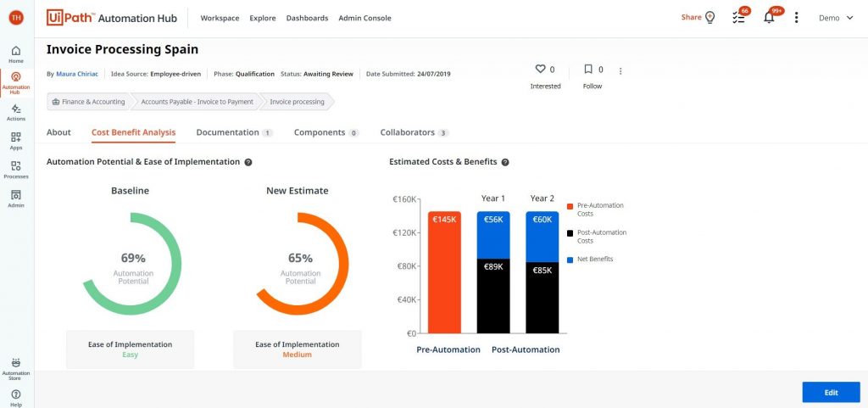Click the Invoice processing breadcrumb
Image resolution: width=868 pixels, height=408 pixels.
click(297, 102)
